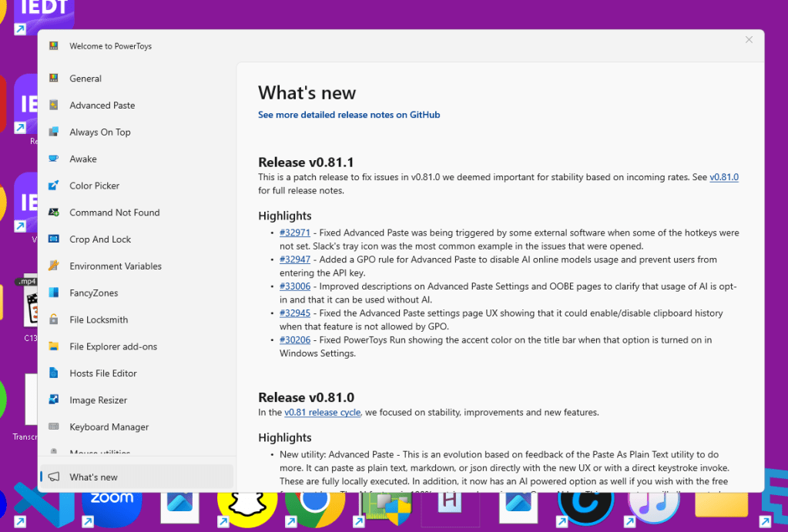Click the Release v0.81.1 heading

[x=306, y=162]
